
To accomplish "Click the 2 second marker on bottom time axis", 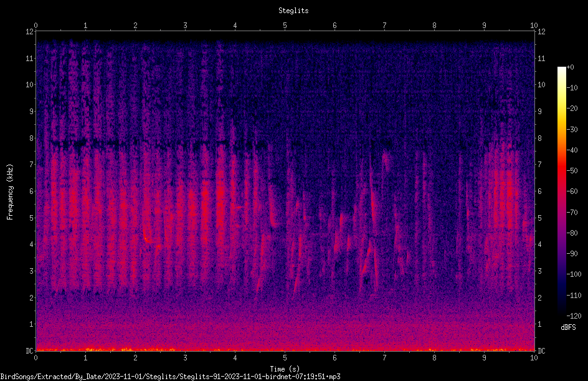I will point(135,358).
